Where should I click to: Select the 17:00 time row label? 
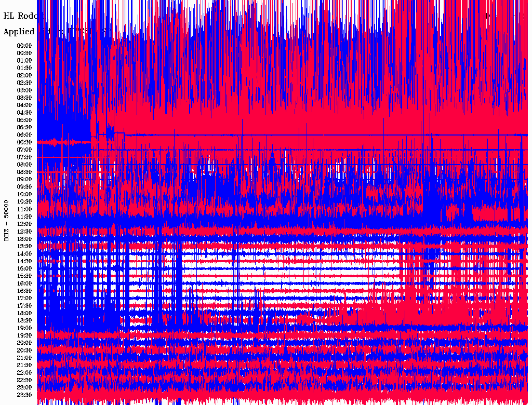point(24,298)
